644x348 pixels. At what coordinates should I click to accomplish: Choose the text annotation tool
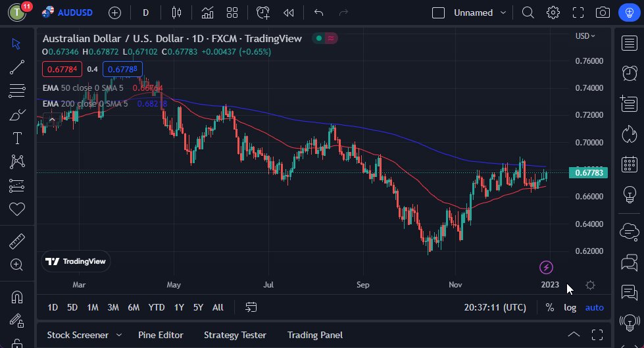17,138
